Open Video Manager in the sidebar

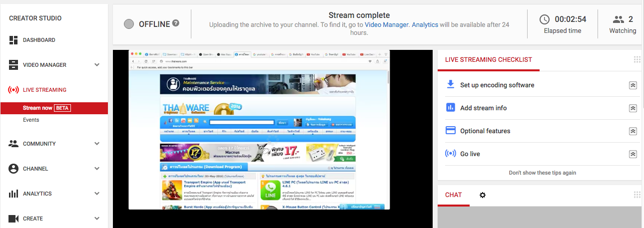pyautogui.click(x=44, y=65)
